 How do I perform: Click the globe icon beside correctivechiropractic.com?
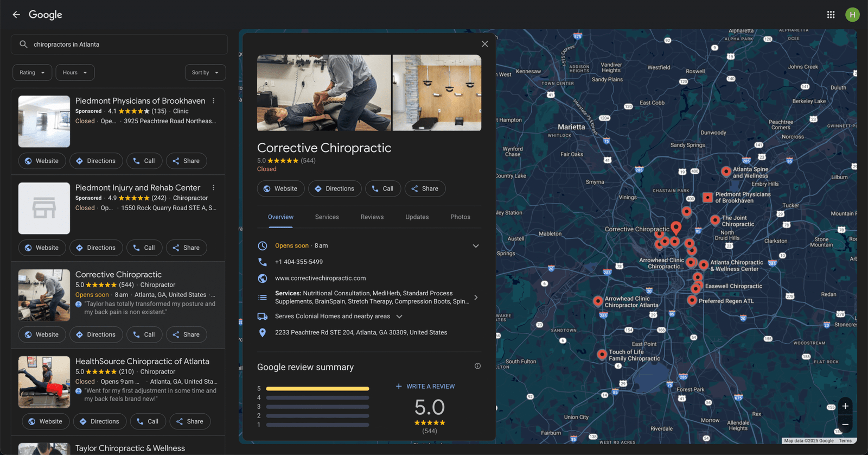tap(263, 279)
